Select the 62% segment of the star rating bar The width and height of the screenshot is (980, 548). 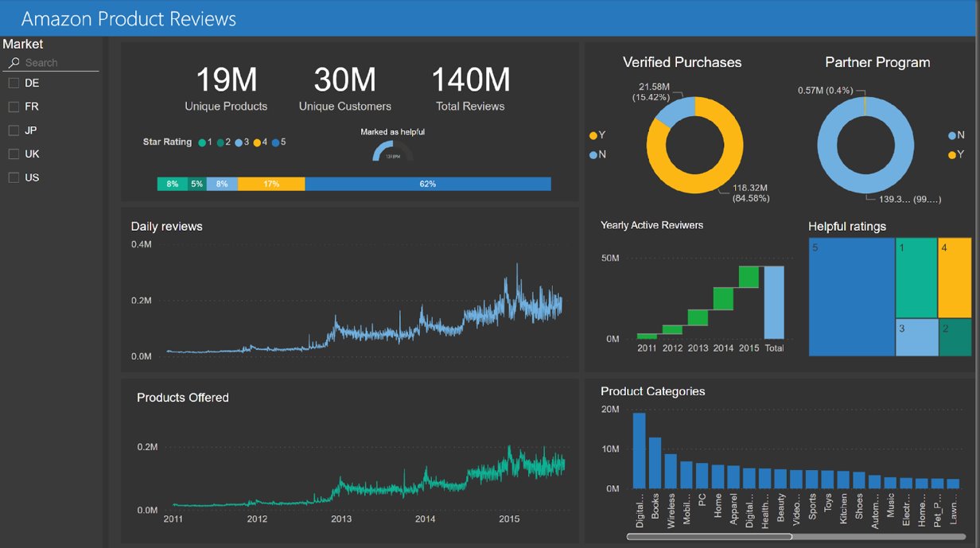pyautogui.click(x=428, y=184)
